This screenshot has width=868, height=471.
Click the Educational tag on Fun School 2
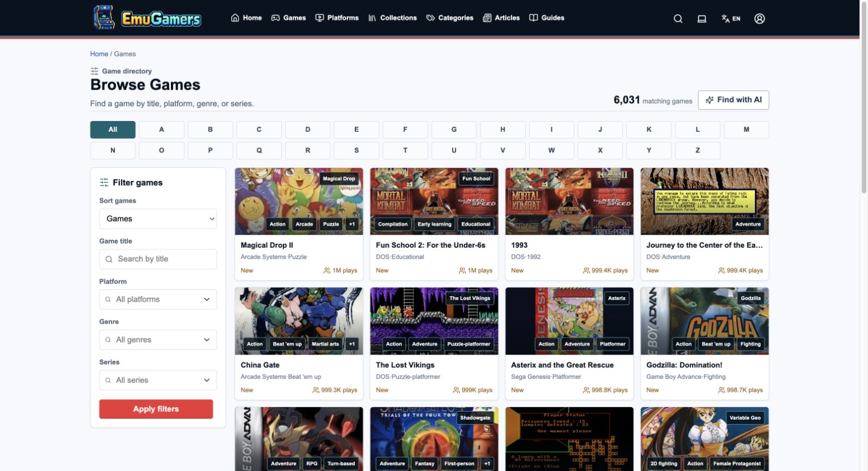(x=476, y=224)
